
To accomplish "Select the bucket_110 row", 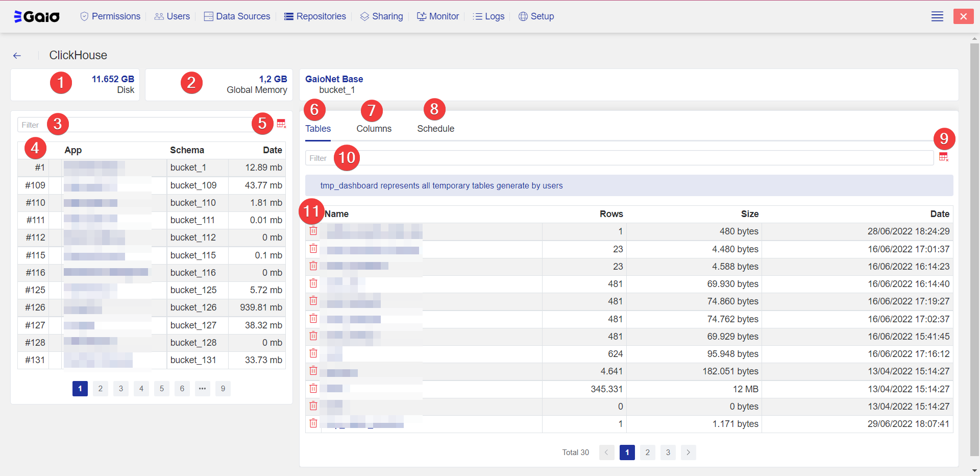I will [x=152, y=203].
